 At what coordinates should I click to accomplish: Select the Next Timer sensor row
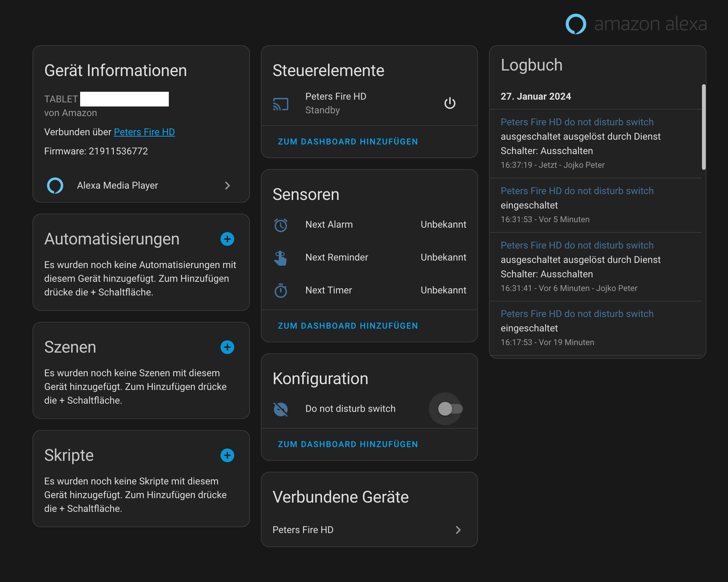pos(369,290)
